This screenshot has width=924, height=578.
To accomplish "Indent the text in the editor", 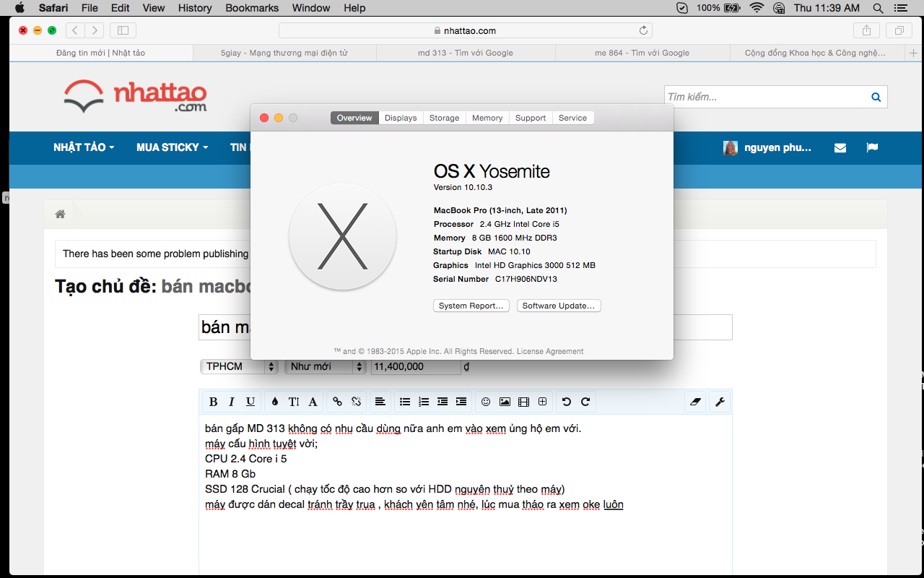I will pyautogui.click(x=461, y=402).
